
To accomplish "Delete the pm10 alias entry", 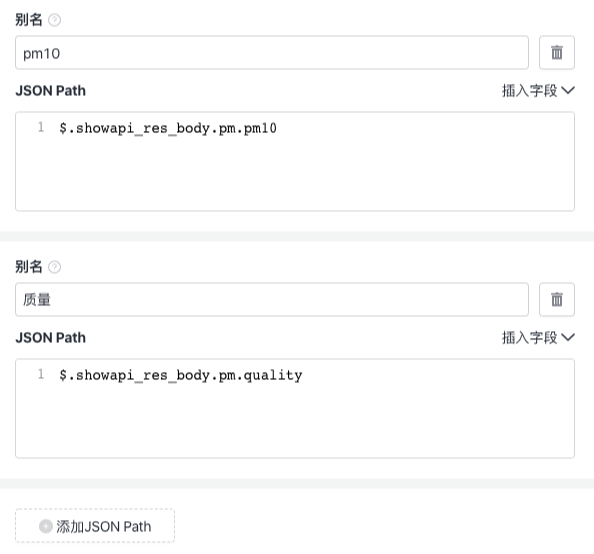I will click(x=556, y=53).
